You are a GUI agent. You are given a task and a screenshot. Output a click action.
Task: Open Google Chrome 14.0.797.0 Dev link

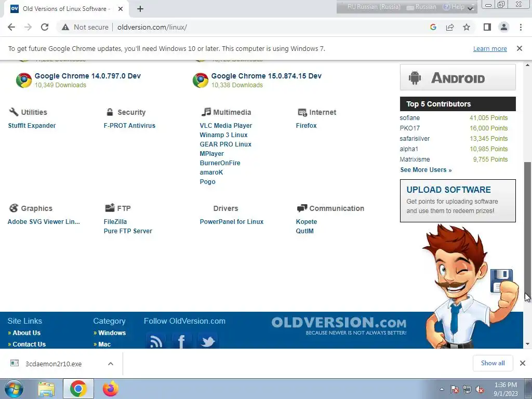tap(87, 76)
